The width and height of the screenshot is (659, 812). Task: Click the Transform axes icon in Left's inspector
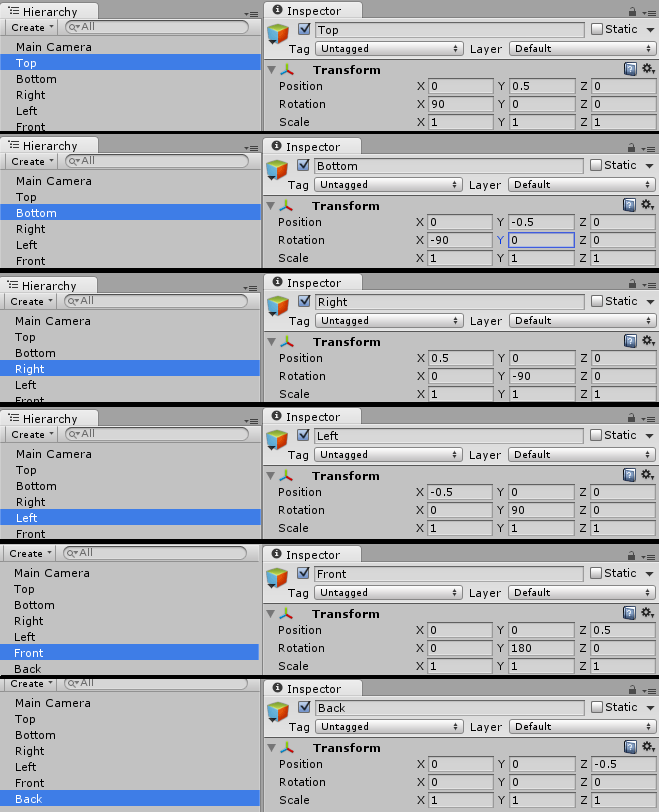tap(288, 476)
